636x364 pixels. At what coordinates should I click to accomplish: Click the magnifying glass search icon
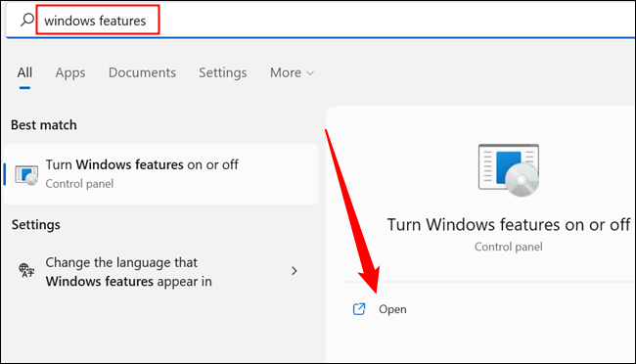pyautogui.click(x=27, y=20)
